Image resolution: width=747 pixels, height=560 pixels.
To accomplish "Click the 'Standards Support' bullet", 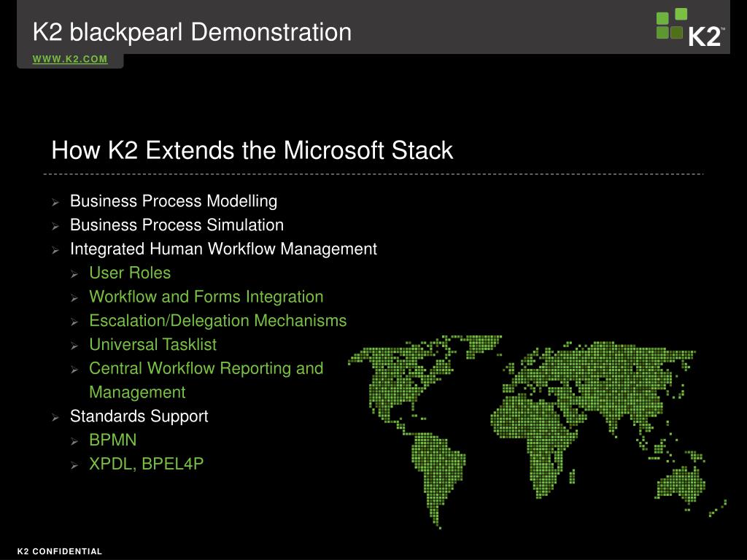I will pos(139,416).
